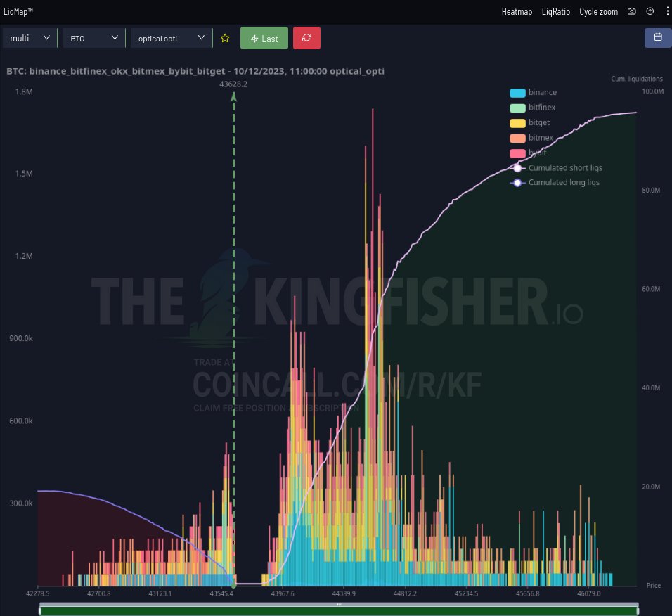Screen dimensions: 672x616
Task: Click the 42278.5 price axis label
Action: (38, 593)
